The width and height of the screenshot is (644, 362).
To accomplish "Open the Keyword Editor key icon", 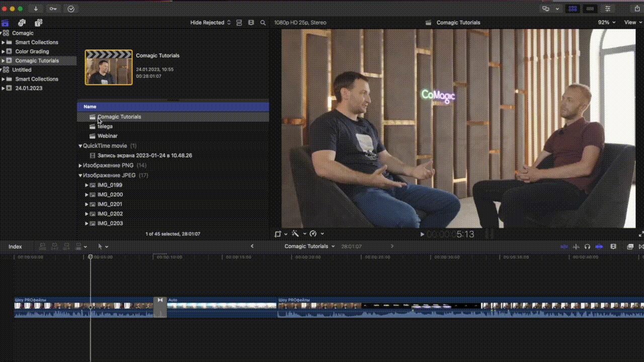I will 53,9.
